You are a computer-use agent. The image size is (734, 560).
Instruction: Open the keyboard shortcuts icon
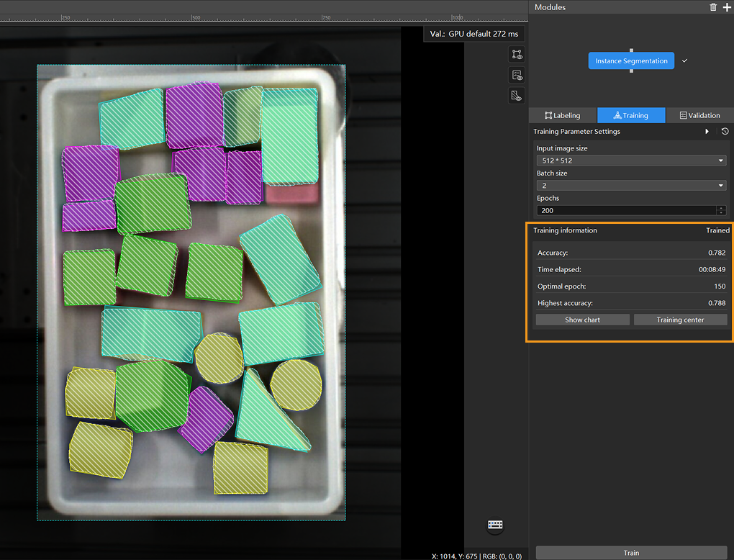coord(495,525)
